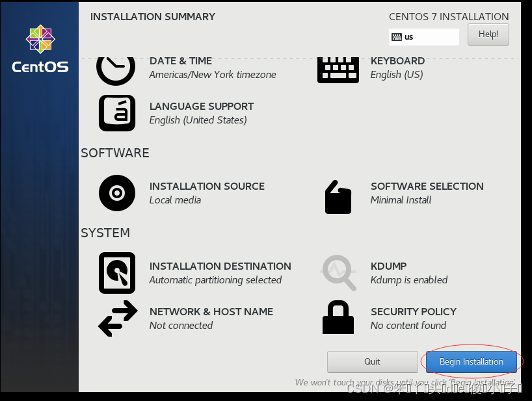The image size is (532, 401).
Task: Open the Help! button
Action: click(488, 34)
